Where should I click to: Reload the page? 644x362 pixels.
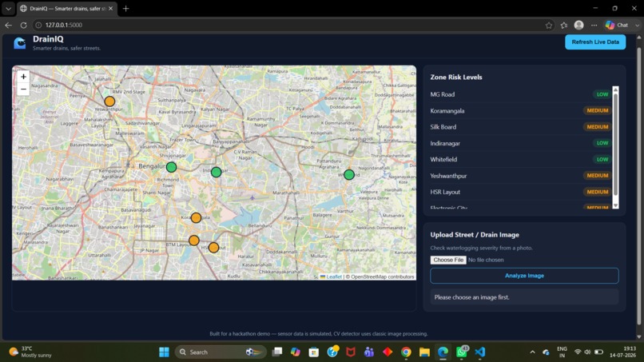(x=23, y=25)
